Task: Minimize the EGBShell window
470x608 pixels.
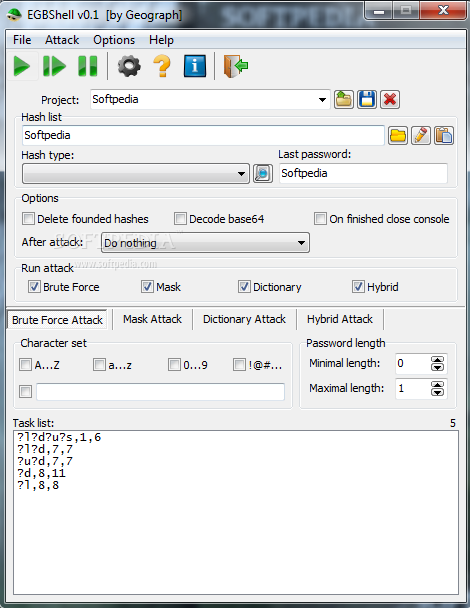Action: (x=378, y=10)
